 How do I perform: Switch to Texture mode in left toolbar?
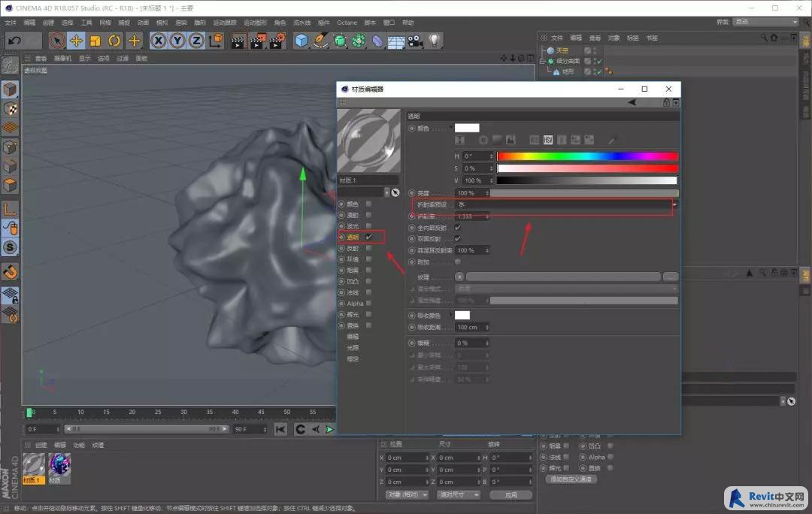point(10,109)
